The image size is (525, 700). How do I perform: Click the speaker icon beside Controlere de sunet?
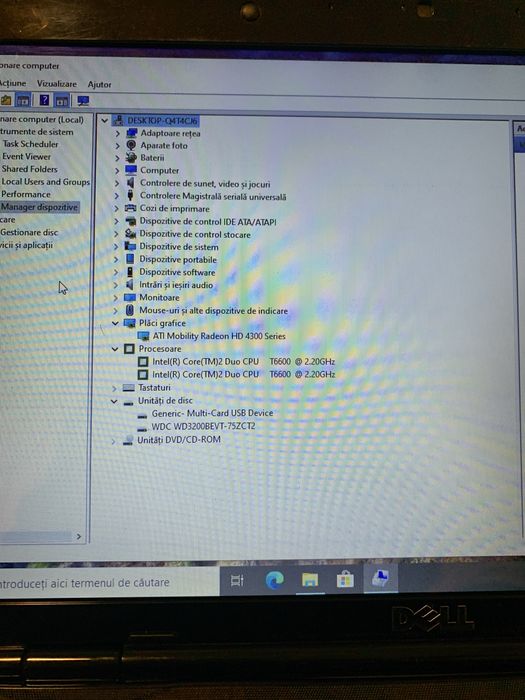click(x=130, y=183)
